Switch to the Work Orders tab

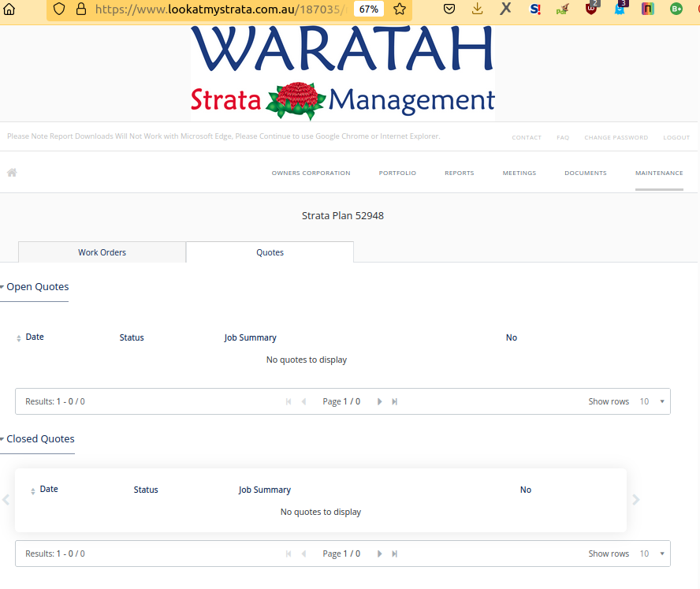click(102, 252)
